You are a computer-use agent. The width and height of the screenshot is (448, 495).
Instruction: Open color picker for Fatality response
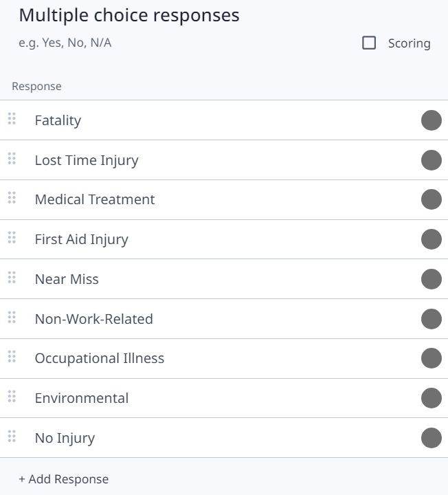(431, 120)
